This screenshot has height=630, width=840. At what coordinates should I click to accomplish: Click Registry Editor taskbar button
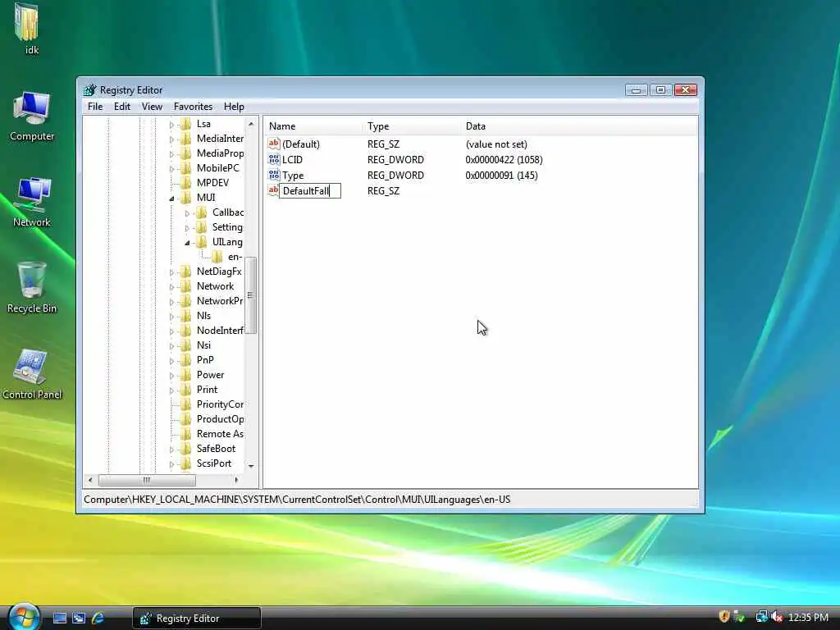pyautogui.click(x=197, y=619)
